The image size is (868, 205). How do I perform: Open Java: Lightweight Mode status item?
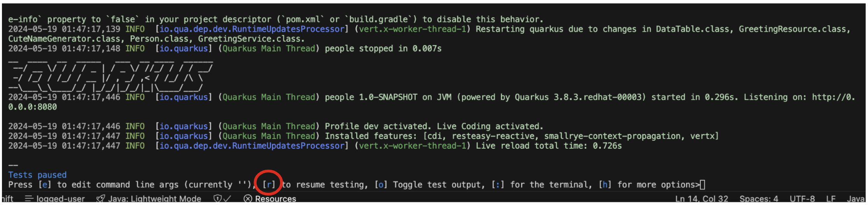pyautogui.click(x=154, y=199)
